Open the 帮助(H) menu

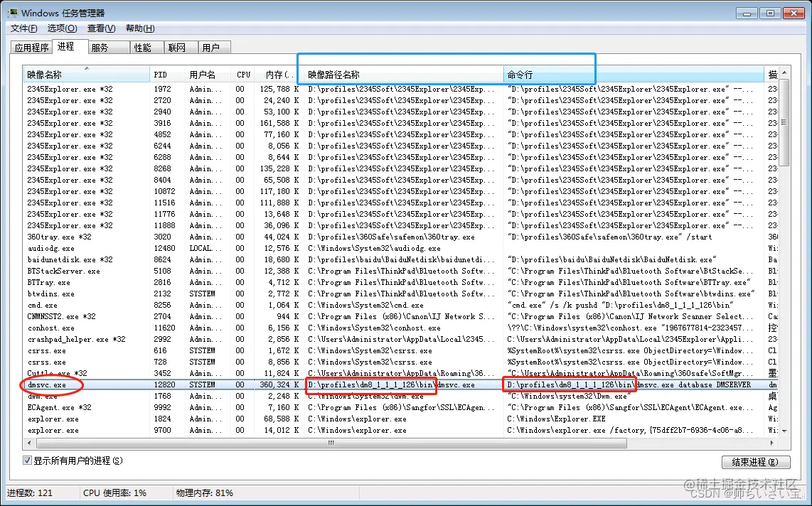(x=140, y=28)
